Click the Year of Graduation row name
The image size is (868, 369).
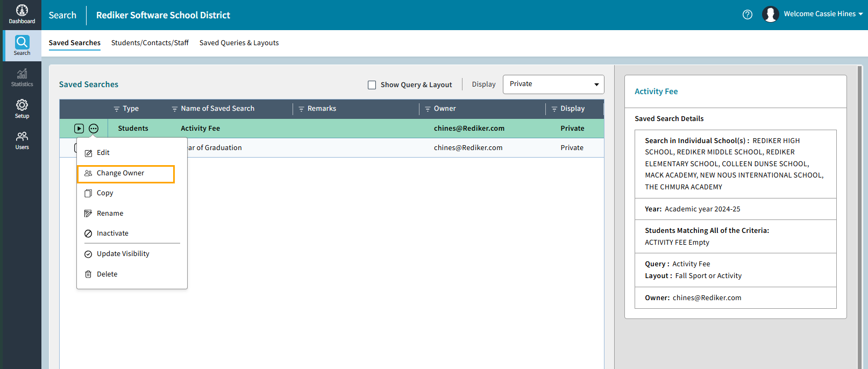click(215, 148)
